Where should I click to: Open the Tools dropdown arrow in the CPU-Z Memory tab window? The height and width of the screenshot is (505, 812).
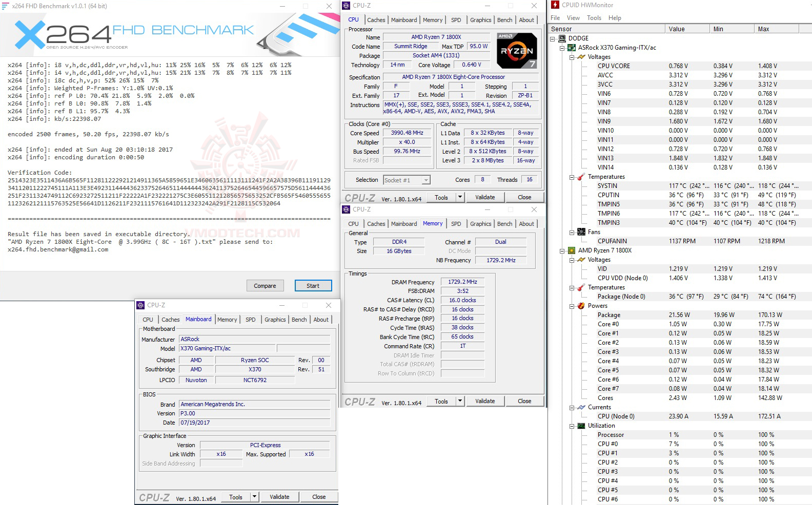(x=460, y=401)
